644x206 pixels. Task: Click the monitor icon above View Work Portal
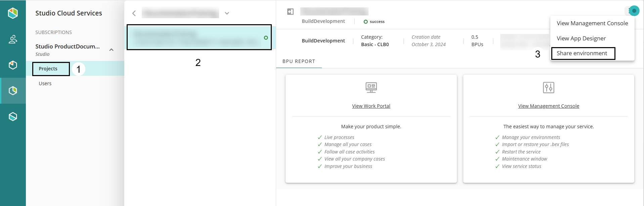[371, 88]
